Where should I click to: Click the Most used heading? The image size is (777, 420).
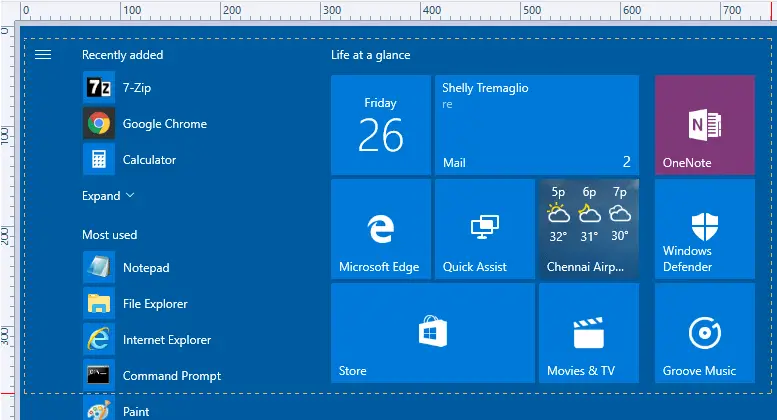coord(110,235)
